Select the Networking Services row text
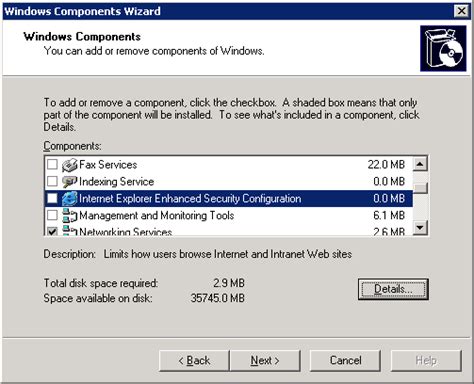The image size is (474, 384). (x=126, y=231)
